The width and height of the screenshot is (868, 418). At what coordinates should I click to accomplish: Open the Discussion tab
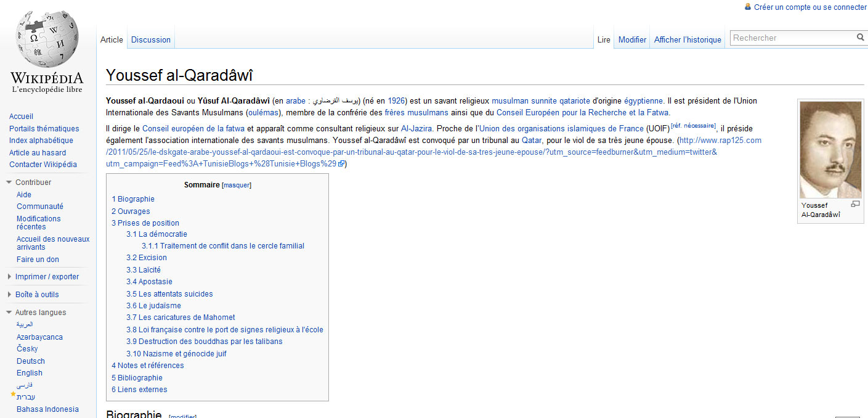pyautogui.click(x=151, y=39)
